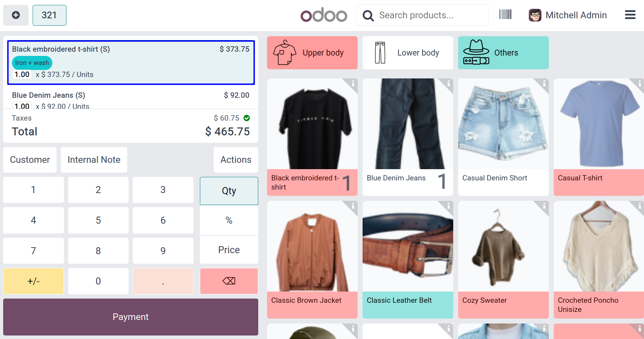Click info icon on Classic Leather Belt

coord(448,206)
